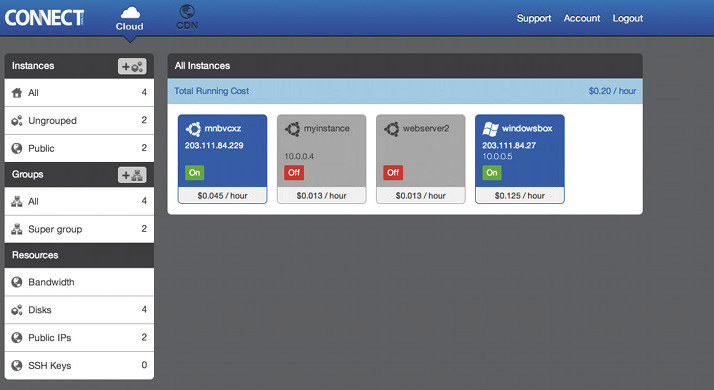
Task: Click the Resources section header
Action: (x=79, y=255)
